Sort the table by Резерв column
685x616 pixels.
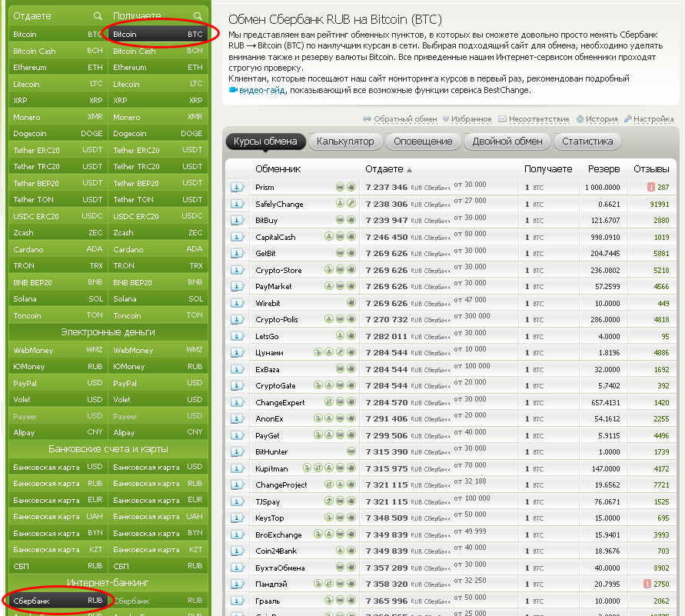604,169
